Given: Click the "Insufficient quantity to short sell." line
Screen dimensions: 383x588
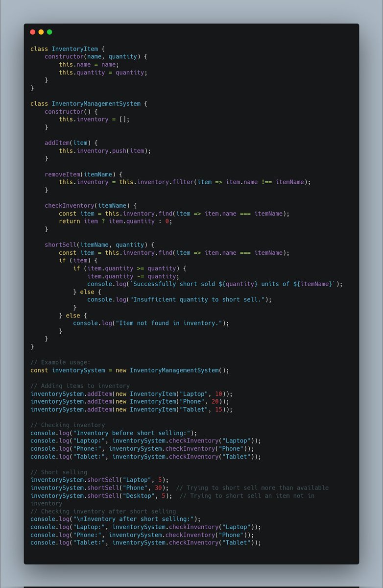Looking at the screenshot, I should coord(179,300).
